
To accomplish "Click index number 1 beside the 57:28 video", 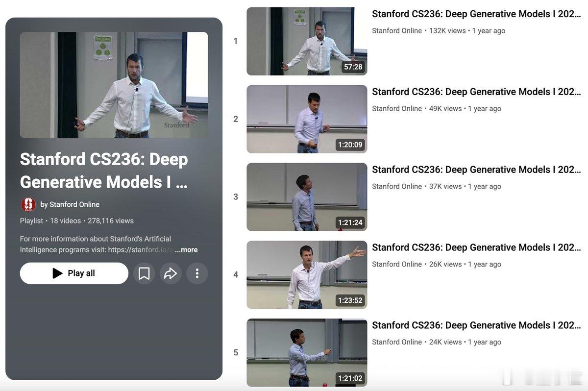I will pyautogui.click(x=236, y=41).
